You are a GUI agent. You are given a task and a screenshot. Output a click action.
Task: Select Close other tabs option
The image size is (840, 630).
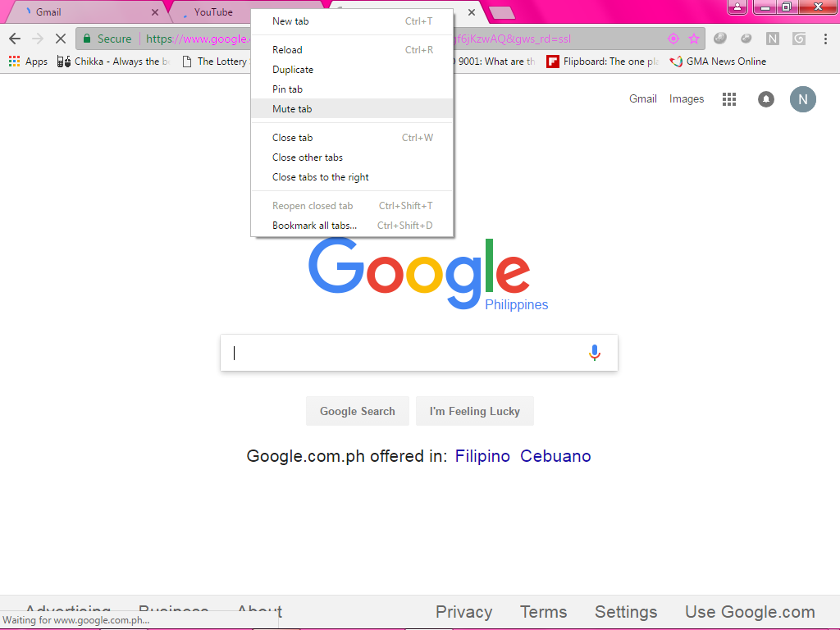[352, 157]
